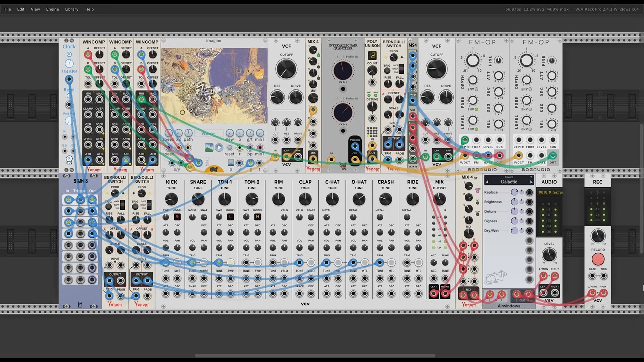Click Galactic next effect arrow
Image resolution: width=644 pixels, height=362 pixels.
pos(531,182)
